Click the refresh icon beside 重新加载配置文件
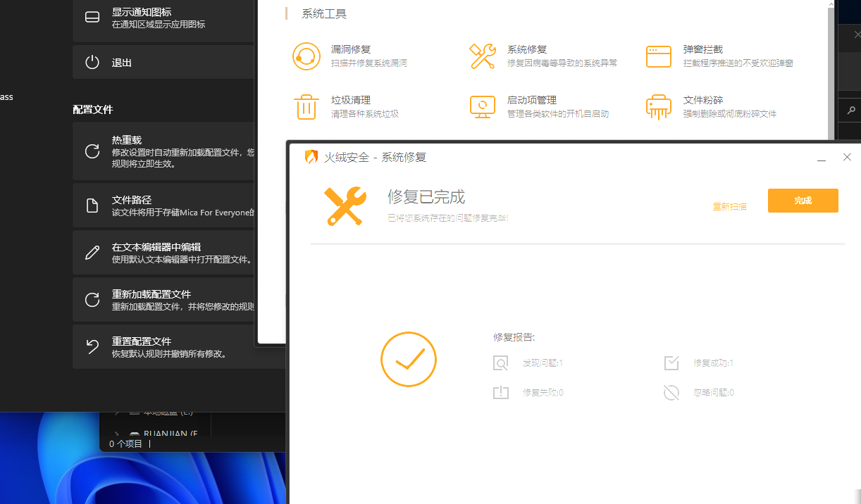Image resolution: width=861 pixels, height=504 pixels. pyautogui.click(x=92, y=300)
